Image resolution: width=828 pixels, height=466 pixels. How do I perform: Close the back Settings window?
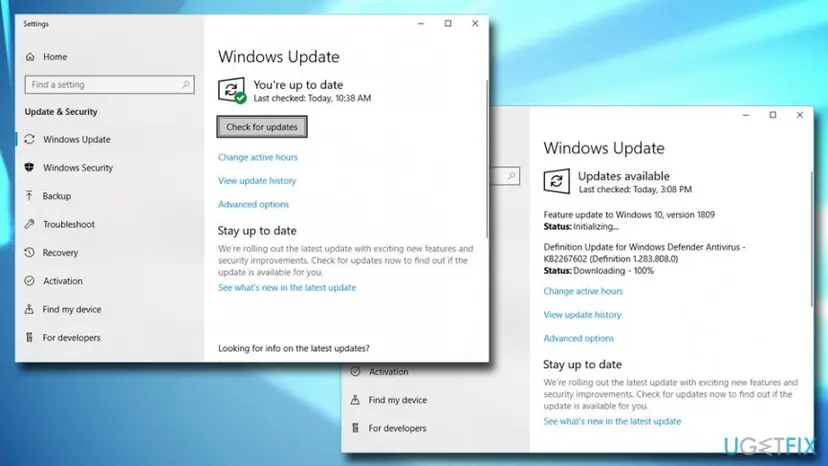click(799, 115)
